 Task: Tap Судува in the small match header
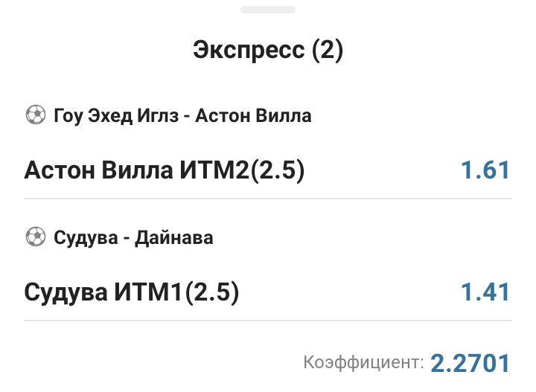coord(85,237)
